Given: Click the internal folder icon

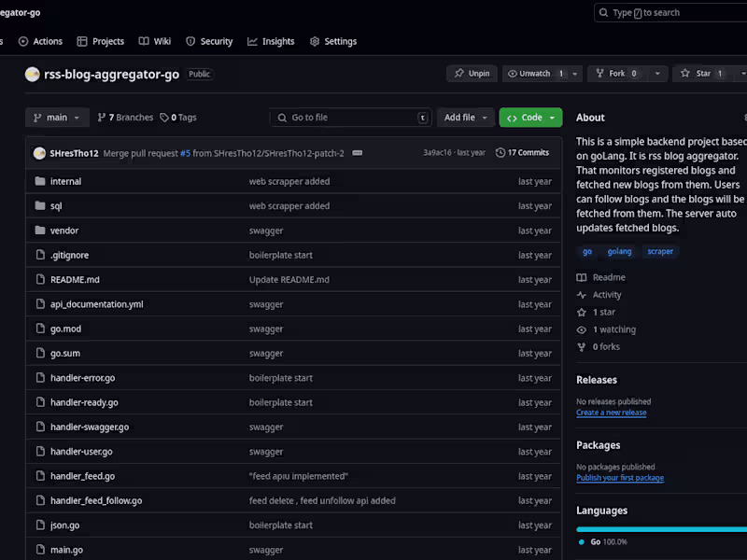Looking at the screenshot, I should [40, 181].
